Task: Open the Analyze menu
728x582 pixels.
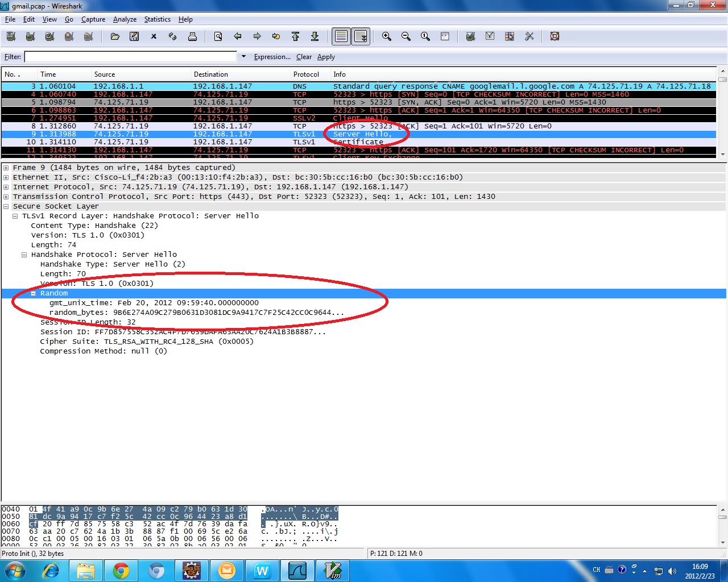Action: click(125, 19)
